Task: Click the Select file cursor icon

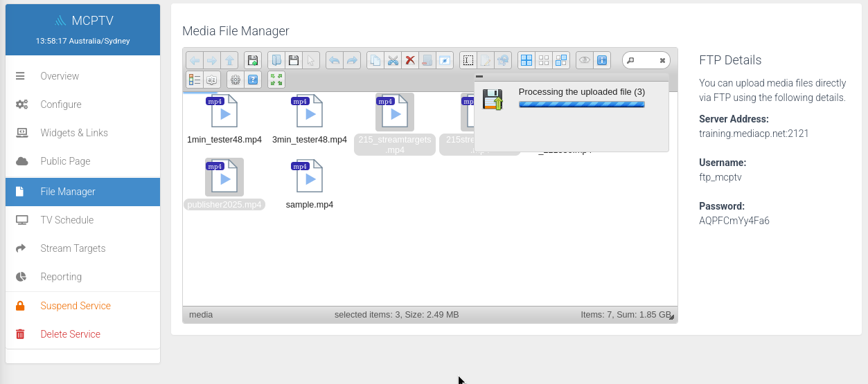Action: coord(311,60)
